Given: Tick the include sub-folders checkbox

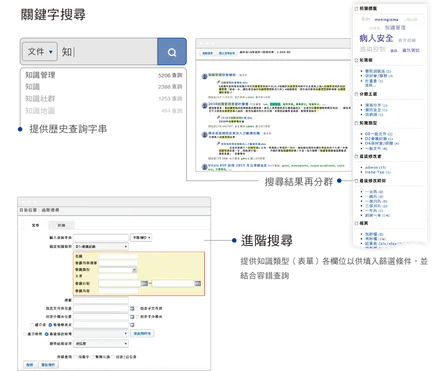Looking at the screenshot, I should [x=137, y=308].
